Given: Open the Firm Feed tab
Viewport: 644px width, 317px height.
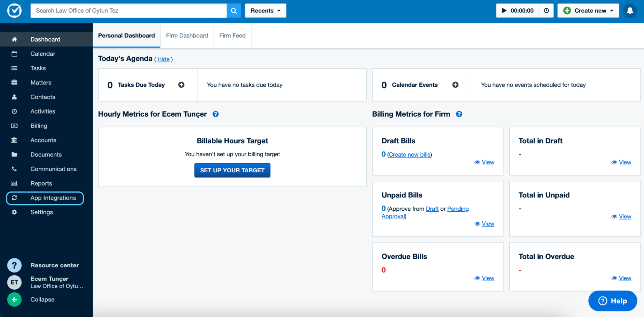Looking at the screenshot, I should [x=232, y=35].
